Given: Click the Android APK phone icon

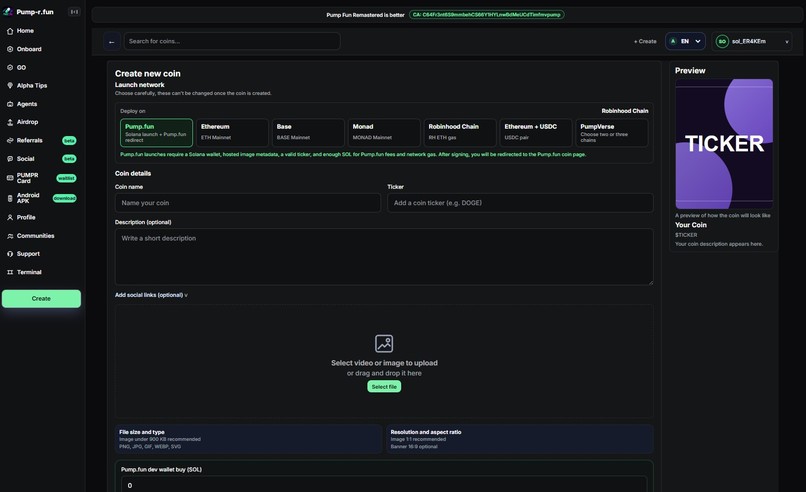Looking at the screenshot, I should click(x=10, y=198).
